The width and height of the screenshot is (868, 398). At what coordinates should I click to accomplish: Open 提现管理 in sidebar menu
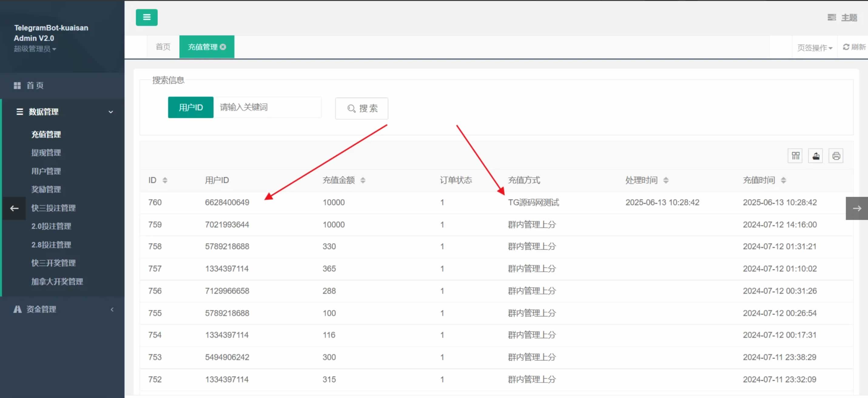pos(46,153)
